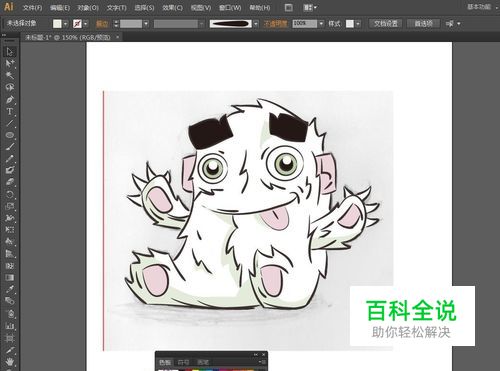Adjust stroke weight with the stepper arrows

tap(116, 24)
